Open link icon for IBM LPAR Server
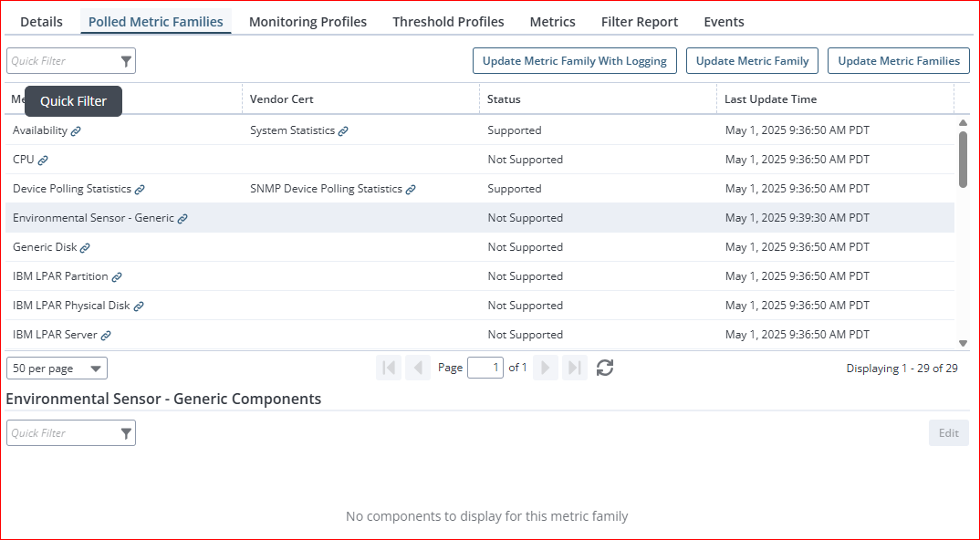 (x=106, y=336)
